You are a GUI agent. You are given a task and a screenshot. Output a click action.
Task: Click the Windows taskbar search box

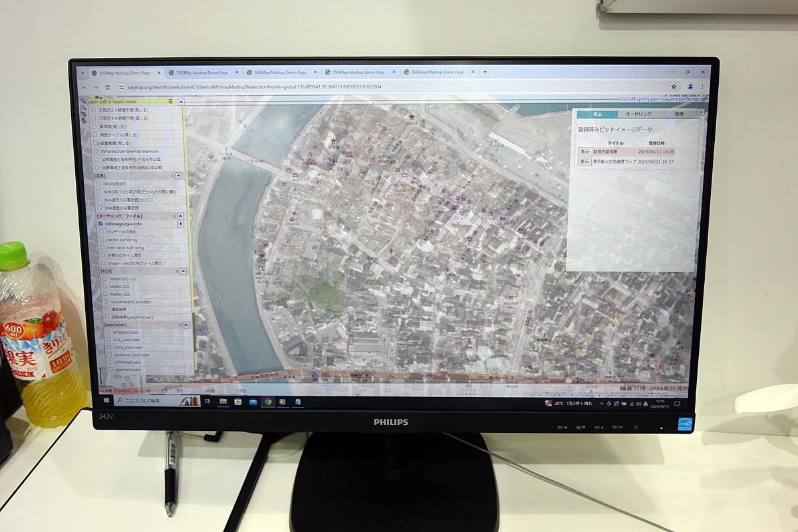pos(158,401)
